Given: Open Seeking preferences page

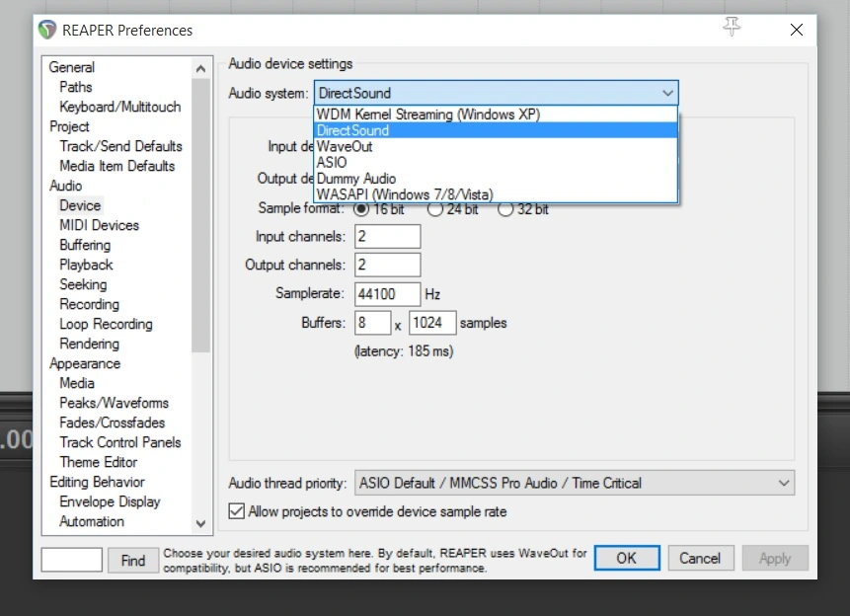Looking at the screenshot, I should (83, 284).
